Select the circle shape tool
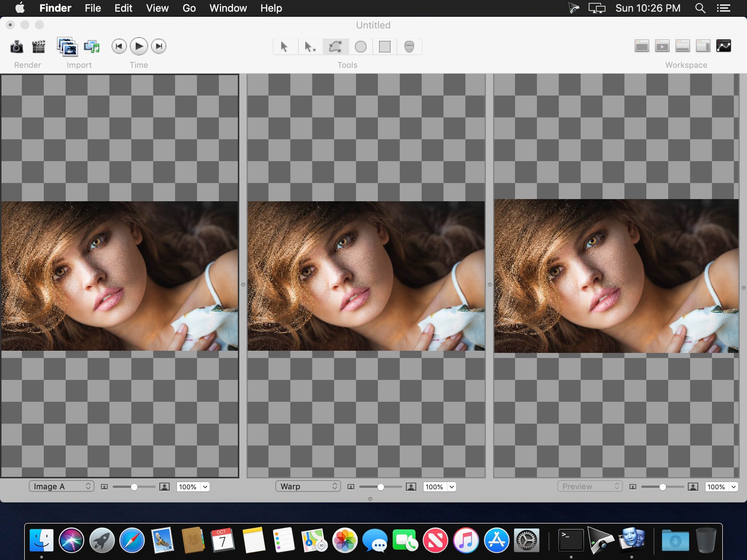The height and width of the screenshot is (560, 747). (x=360, y=47)
